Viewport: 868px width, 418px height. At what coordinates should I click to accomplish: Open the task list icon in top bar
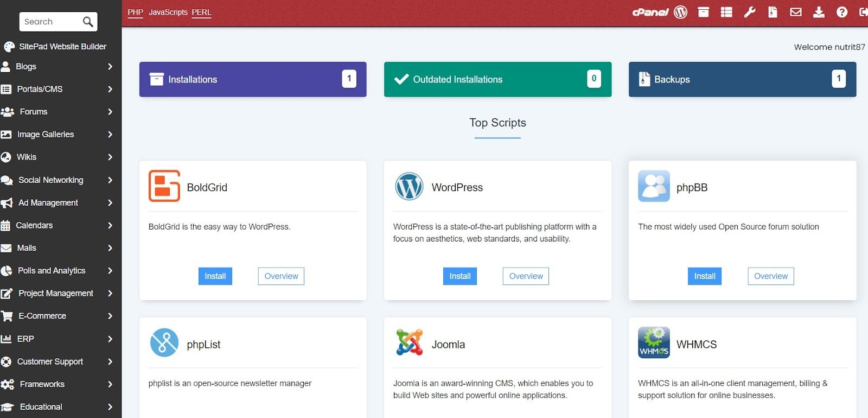click(x=726, y=12)
